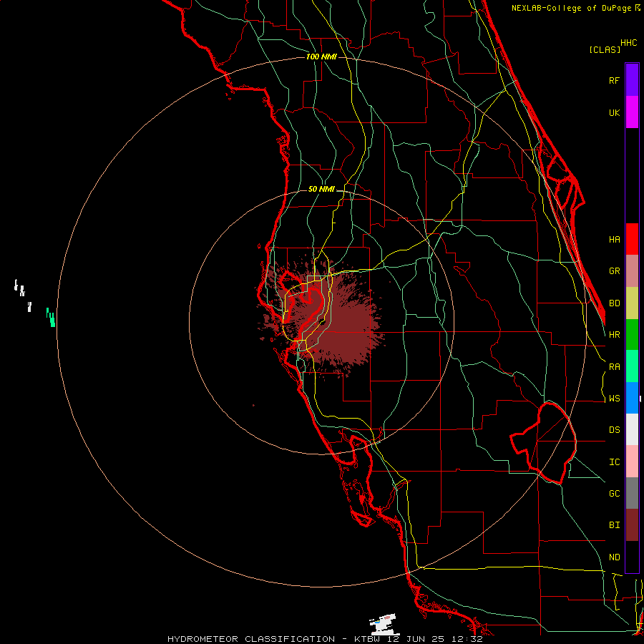This screenshot has width=644, height=644.
Task: Click the 'RF' legend label
Action: (614, 80)
